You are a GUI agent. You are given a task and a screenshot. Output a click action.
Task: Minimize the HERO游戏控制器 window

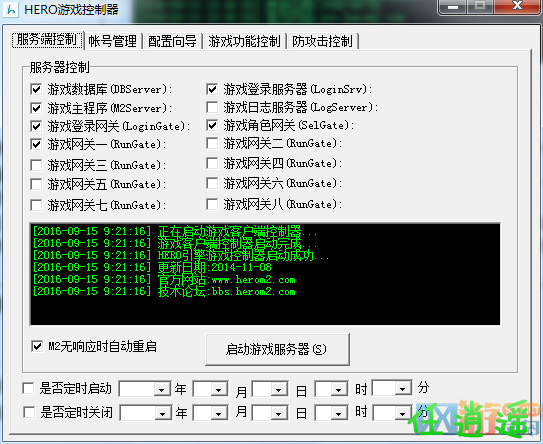pyautogui.click(x=453, y=6)
